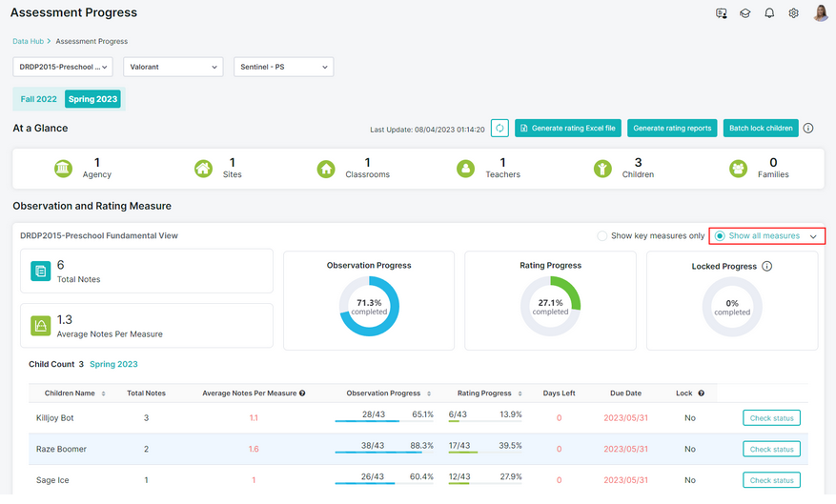Select Show key measures only radio
The image size is (836, 504).
(602, 236)
